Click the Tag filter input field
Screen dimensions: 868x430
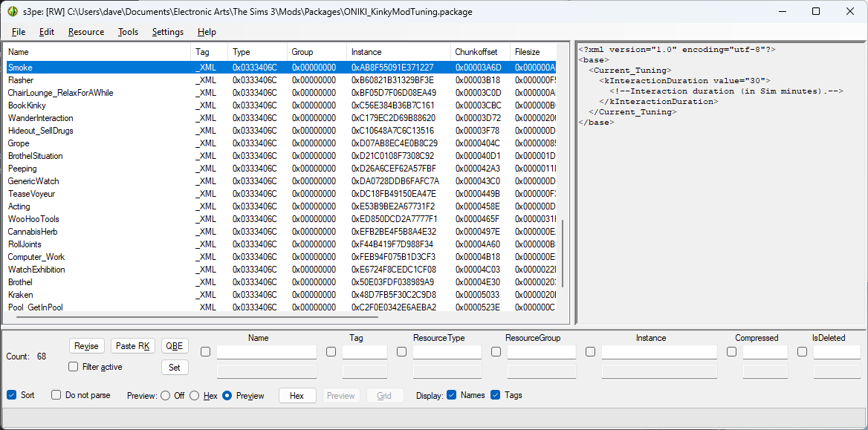pos(365,352)
